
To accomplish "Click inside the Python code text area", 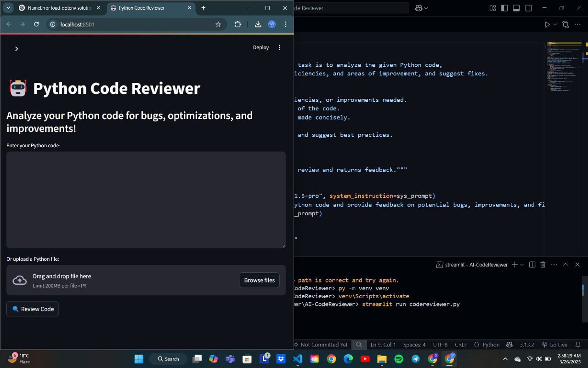I will click(146, 200).
